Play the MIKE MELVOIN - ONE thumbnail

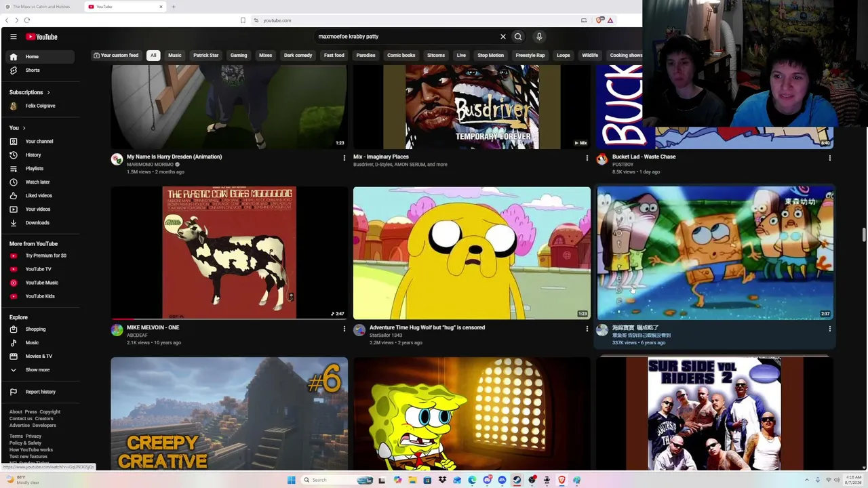[229, 253]
